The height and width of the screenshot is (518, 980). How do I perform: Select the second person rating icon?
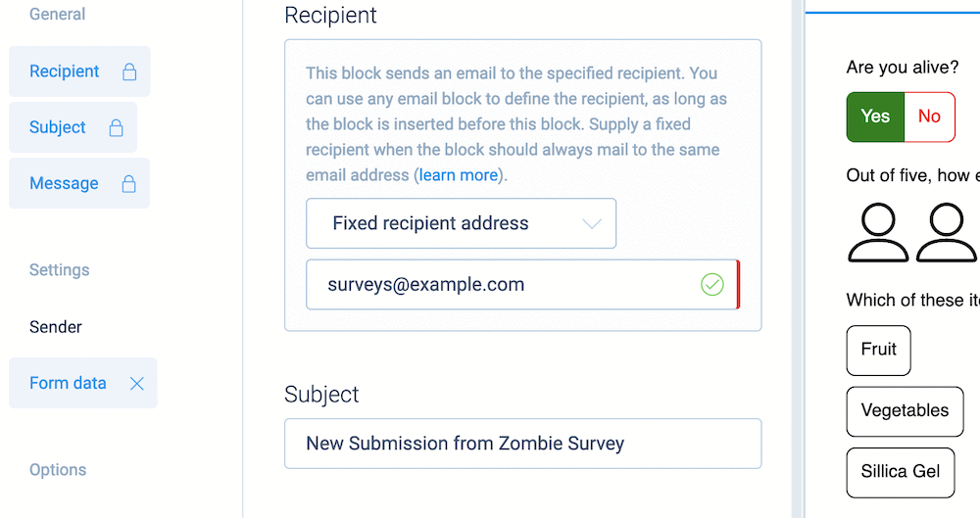947,232
